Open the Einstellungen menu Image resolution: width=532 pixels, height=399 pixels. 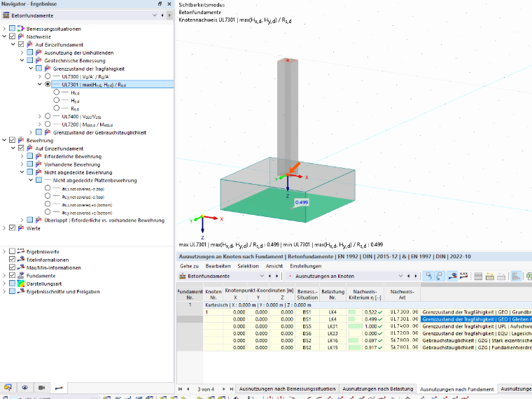pyautogui.click(x=305, y=266)
